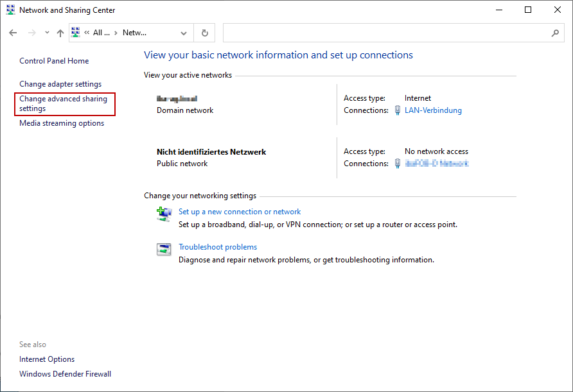This screenshot has width=573, height=392.
Task: Open Internet Options under See also
Action: [47, 359]
